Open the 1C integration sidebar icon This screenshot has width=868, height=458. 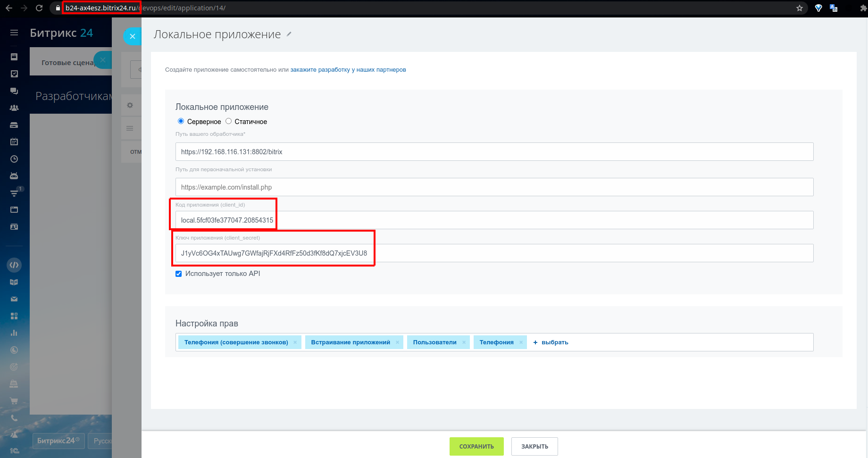coord(15,451)
